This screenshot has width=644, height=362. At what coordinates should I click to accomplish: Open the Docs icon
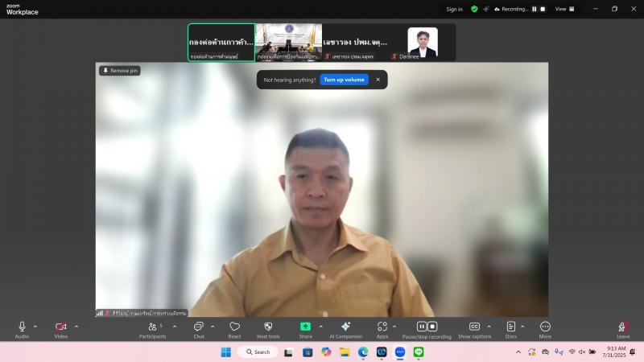(x=511, y=327)
